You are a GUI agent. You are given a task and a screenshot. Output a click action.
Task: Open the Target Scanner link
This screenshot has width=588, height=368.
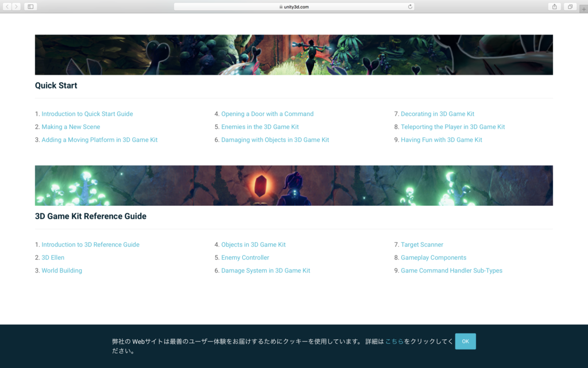422,244
